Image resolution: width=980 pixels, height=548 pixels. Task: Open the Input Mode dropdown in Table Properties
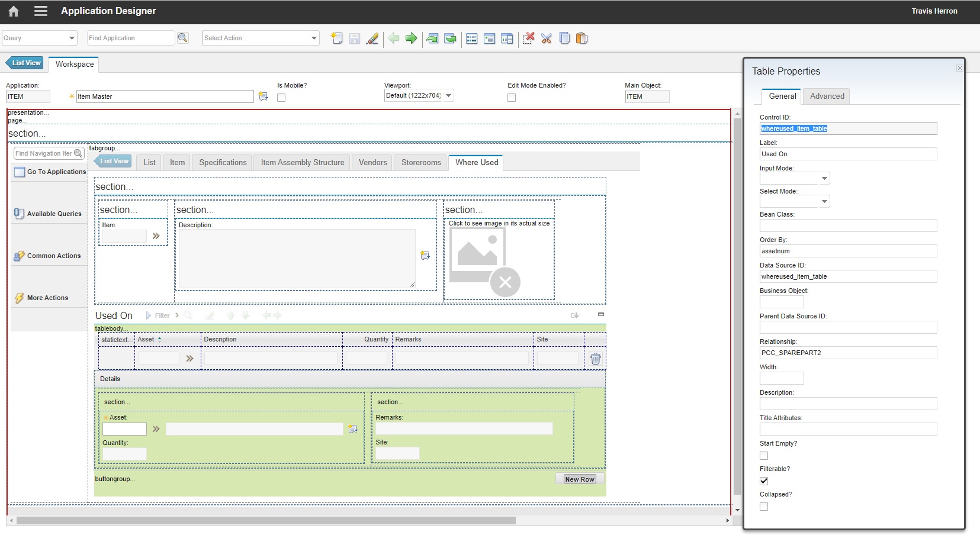pos(824,178)
